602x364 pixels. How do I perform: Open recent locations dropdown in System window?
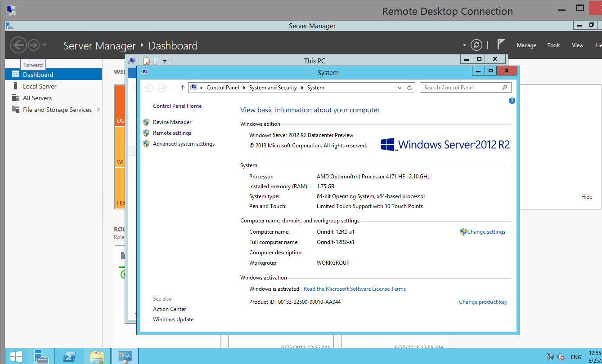(172, 88)
